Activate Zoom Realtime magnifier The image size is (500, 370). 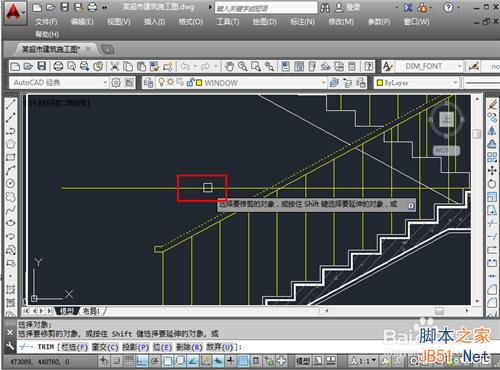[x=242, y=66]
